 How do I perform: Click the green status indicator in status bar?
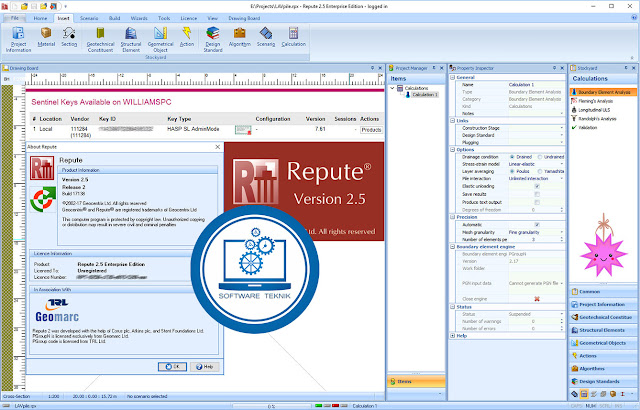[x=319, y=406]
